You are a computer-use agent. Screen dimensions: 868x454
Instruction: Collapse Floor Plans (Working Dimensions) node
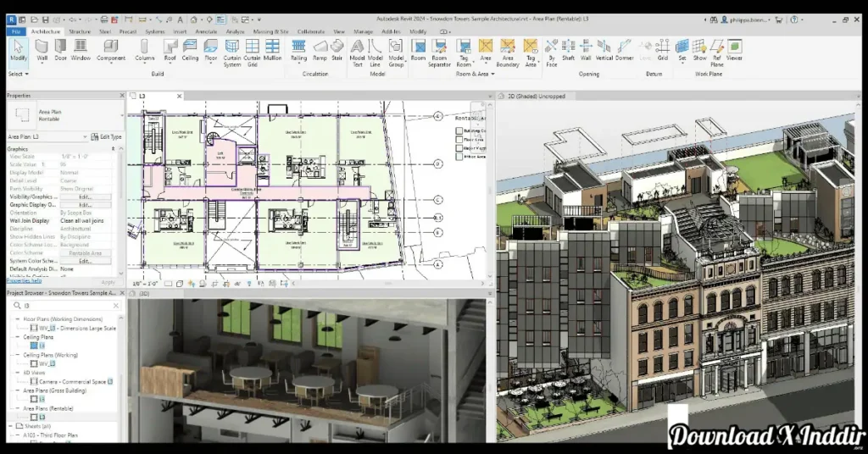(x=17, y=319)
